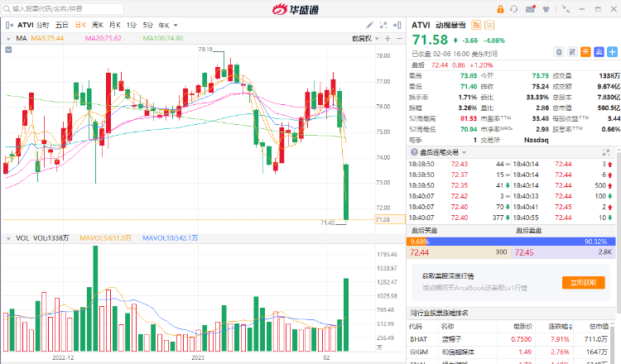Click the MA5:75.44 indicator label
Viewport: 621px width, 364px height.
(x=47, y=38)
